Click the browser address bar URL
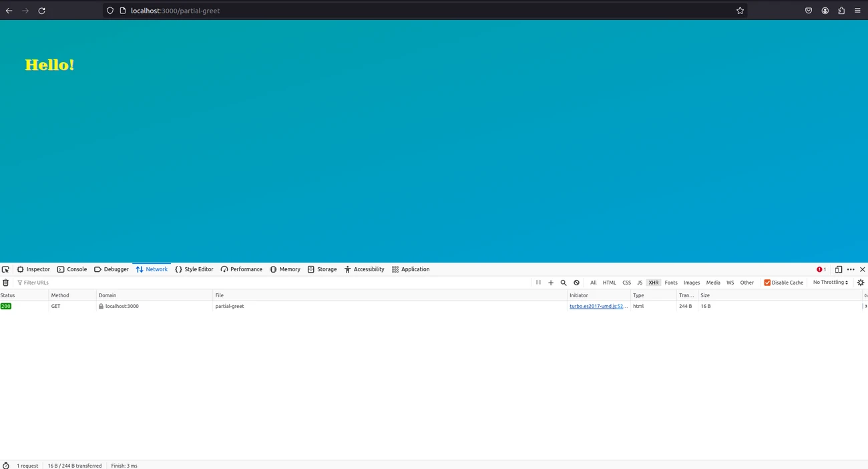 tap(176, 11)
